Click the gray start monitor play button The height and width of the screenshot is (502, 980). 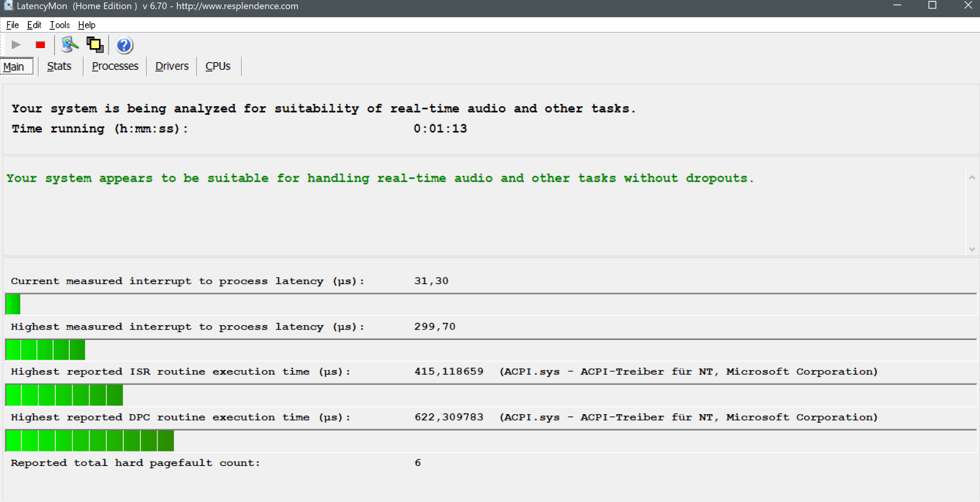coord(16,45)
